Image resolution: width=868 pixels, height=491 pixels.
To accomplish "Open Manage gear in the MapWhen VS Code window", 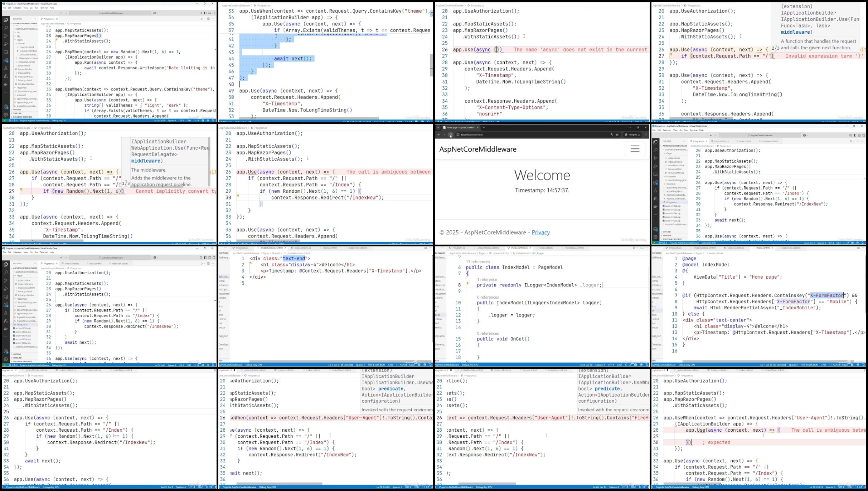I will [x=6, y=114].
